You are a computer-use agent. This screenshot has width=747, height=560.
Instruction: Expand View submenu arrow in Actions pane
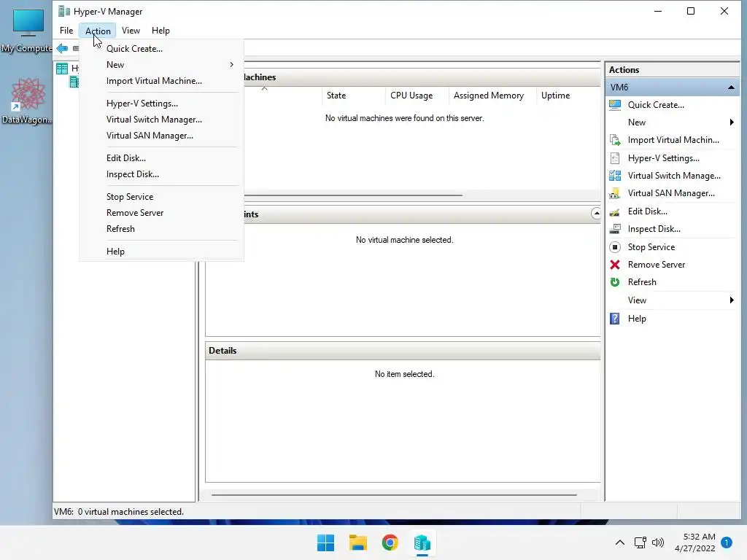(732, 300)
